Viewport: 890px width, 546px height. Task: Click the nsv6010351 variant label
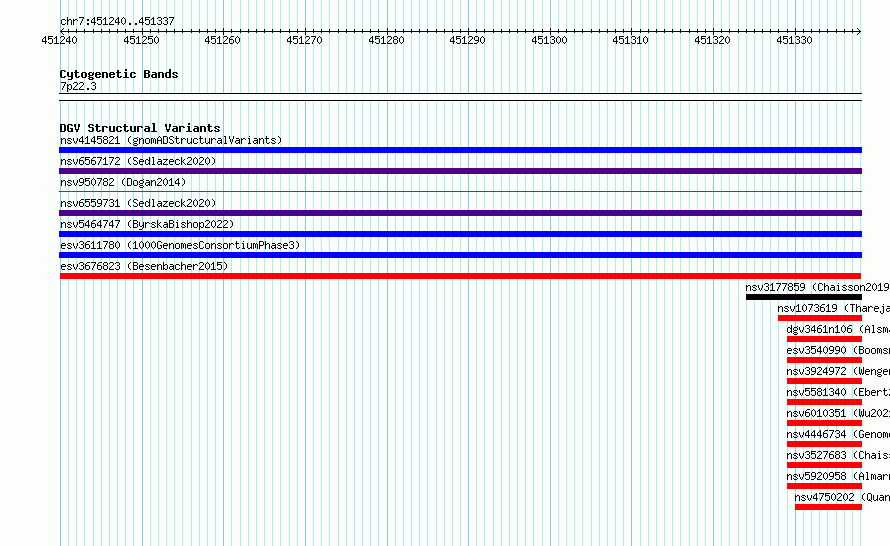click(838, 413)
